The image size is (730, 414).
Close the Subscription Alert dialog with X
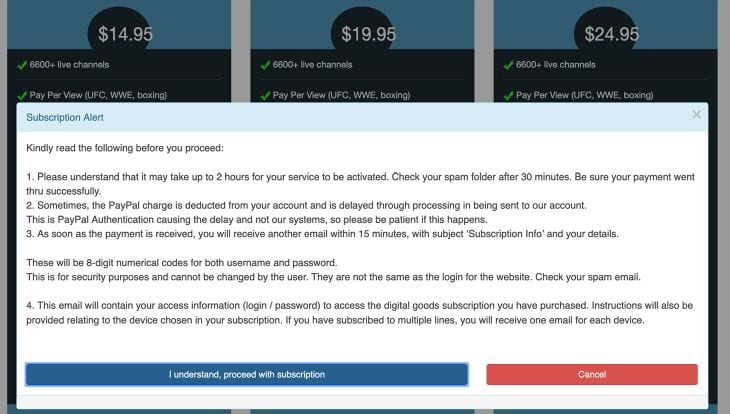(x=696, y=115)
